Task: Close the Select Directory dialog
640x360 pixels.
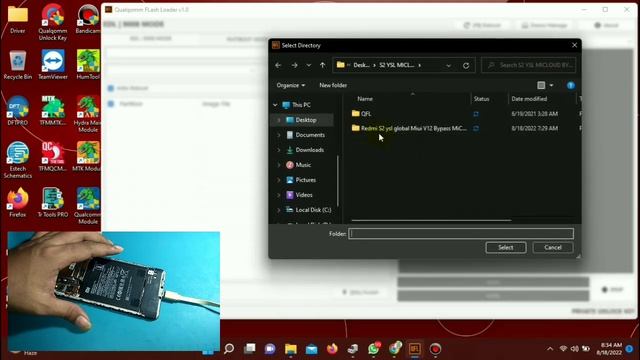Action: [x=574, y=45]
